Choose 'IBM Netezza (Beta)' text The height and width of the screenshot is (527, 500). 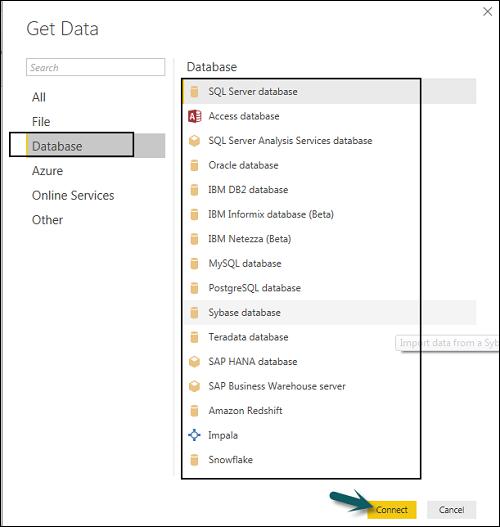pos(250,239)
